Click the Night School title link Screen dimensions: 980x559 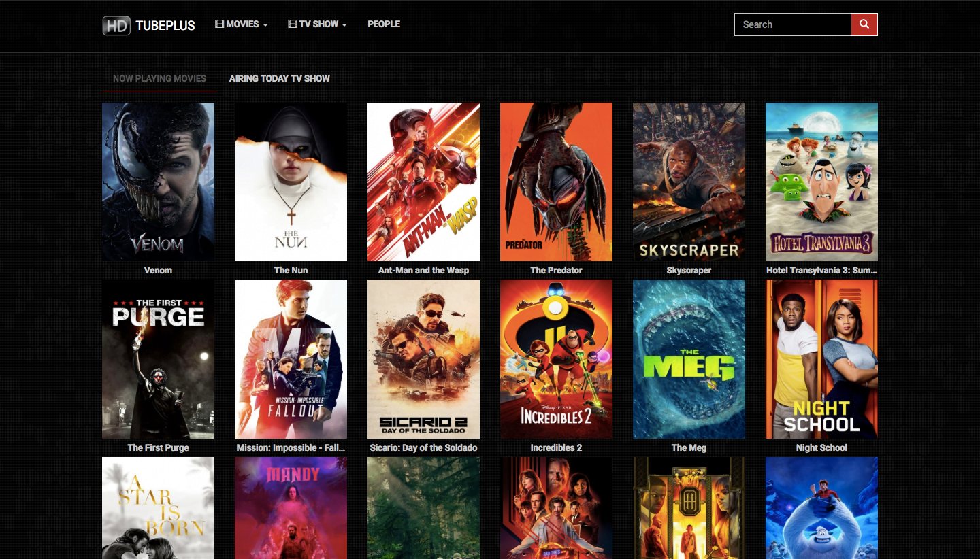tap(821, 447)
